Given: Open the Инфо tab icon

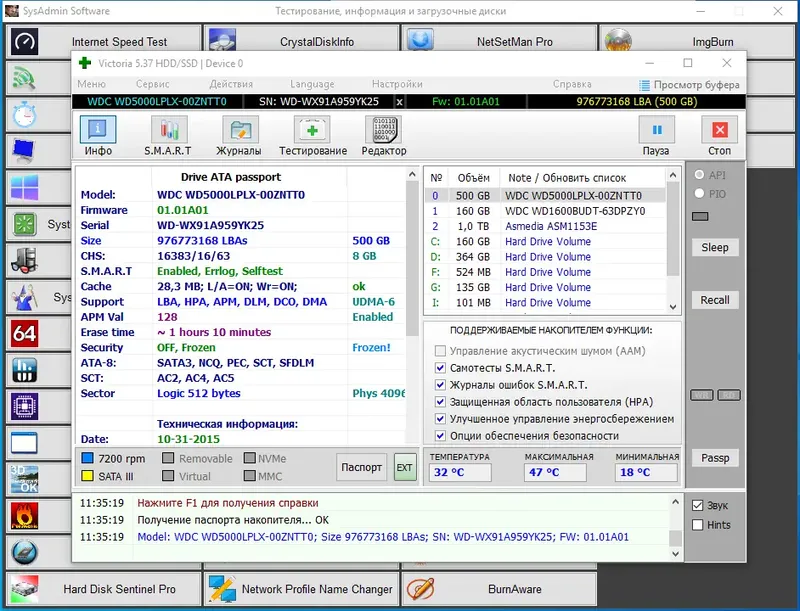Looking at the screenshot, I should (98, 130).
